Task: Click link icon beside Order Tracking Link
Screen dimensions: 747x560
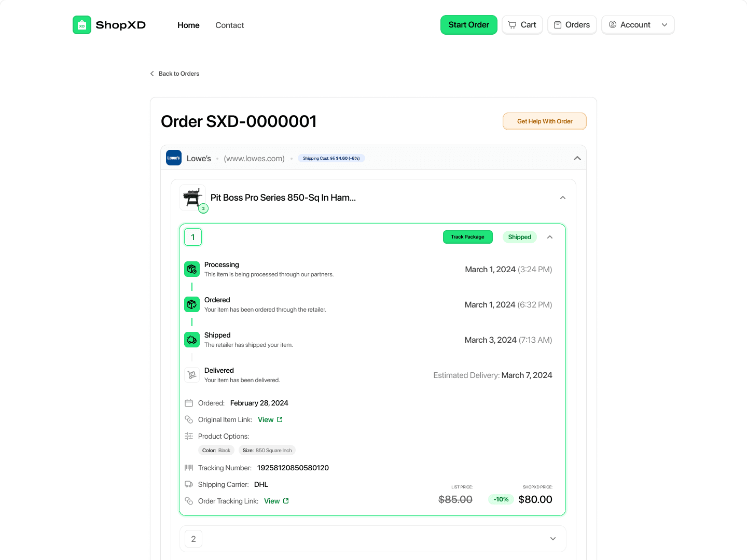Action: coord(189,501)
